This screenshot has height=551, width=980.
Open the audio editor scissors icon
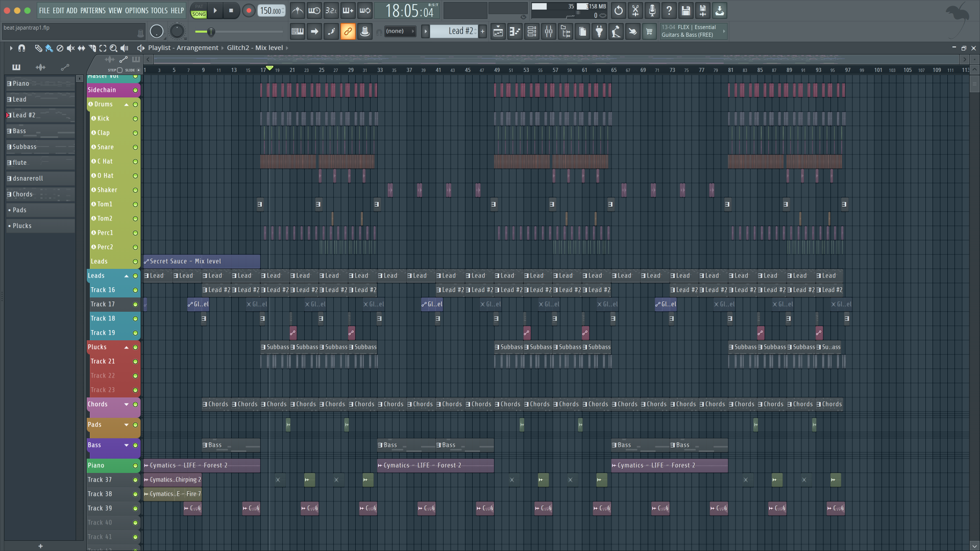[x=635, y=10]
